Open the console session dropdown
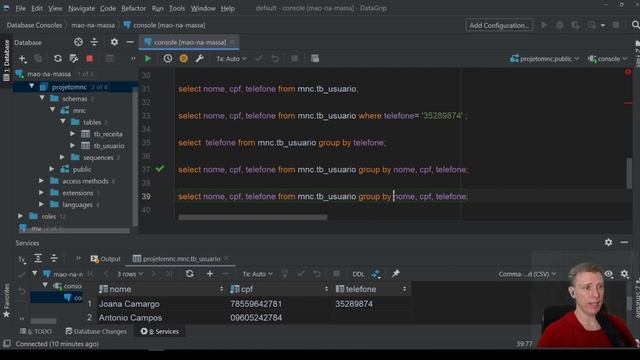This screenshot has width=640, height=360. (x=607, y=59)
